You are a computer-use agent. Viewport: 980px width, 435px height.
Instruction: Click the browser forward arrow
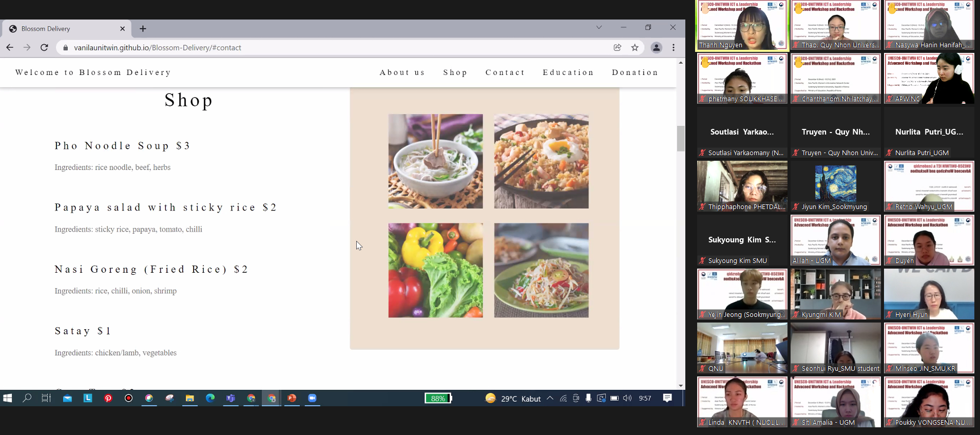(x=27, y=47)
